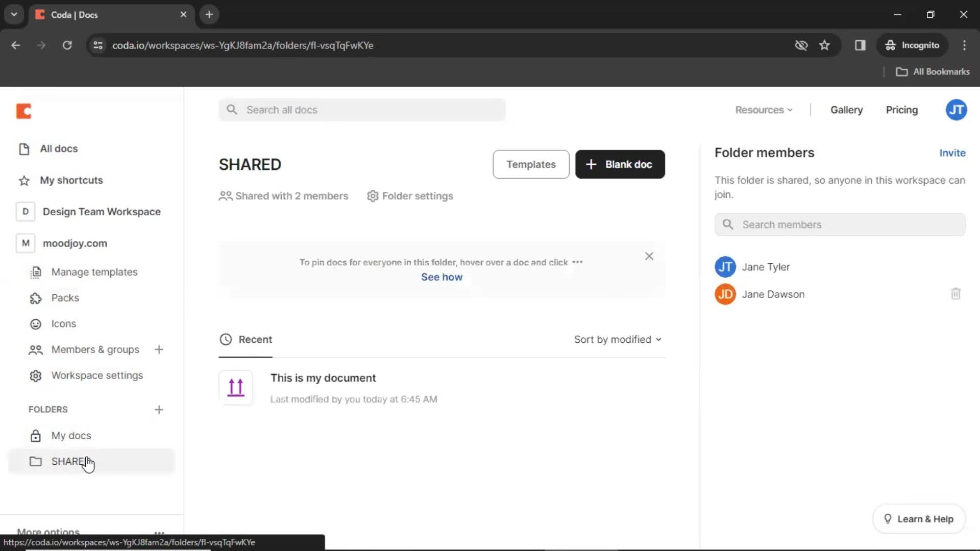The width and height of the screenshot is (980, 551).
Task: Open Templates for this folder
Action: click(532, 164)
